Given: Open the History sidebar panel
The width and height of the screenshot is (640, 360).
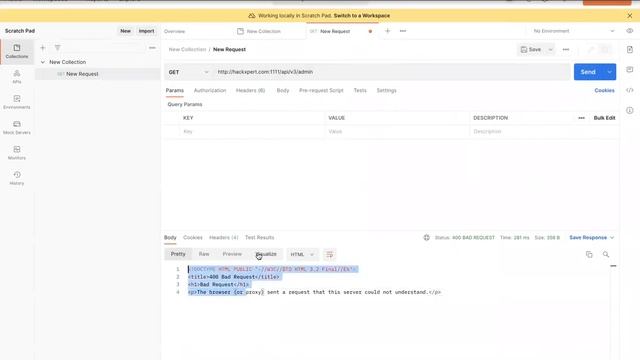Looking at the screenshot, I should (17, 178).
